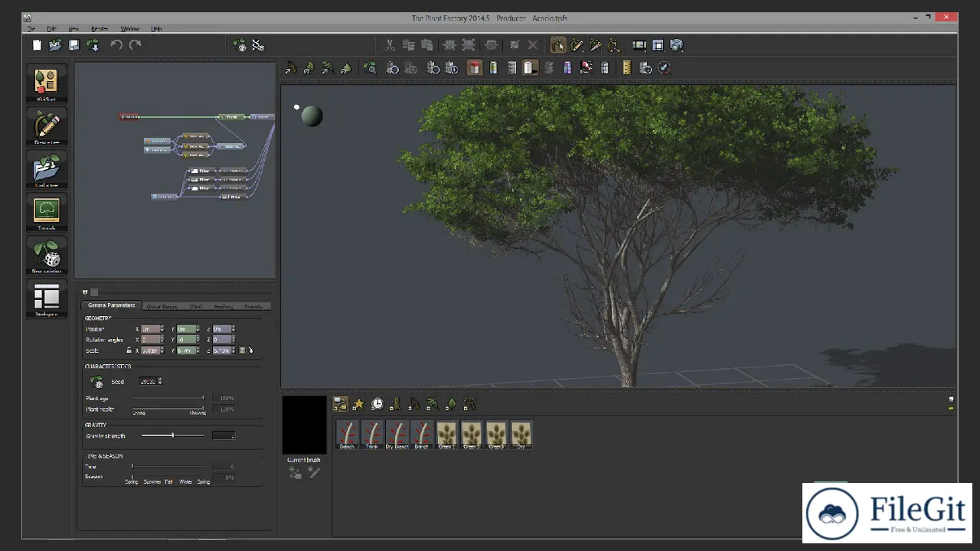Open the View menu
The image size is (980, 551).
(73, 28)
